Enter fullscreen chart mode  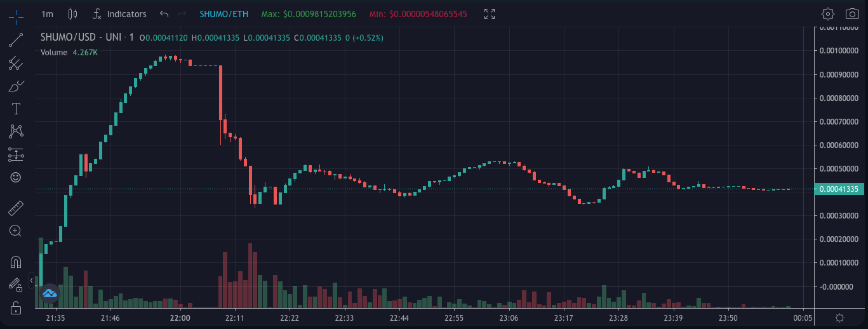pyautogui.click(x=490, y=14)
